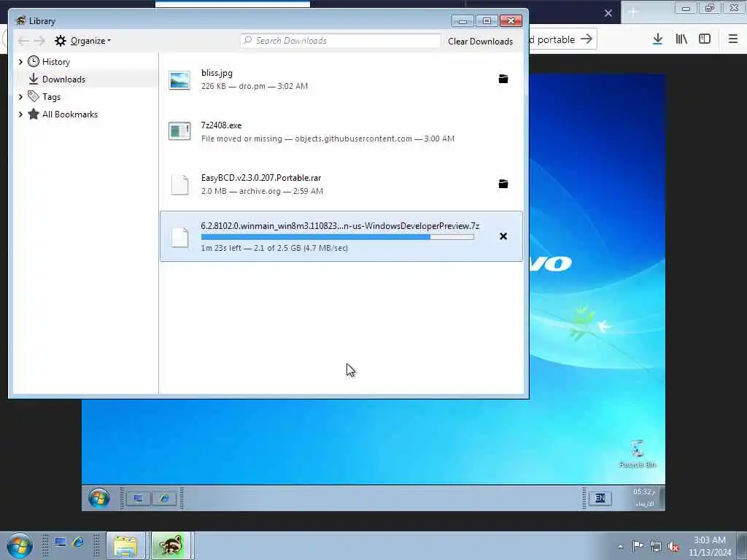This screenshot has height=560, width=747.
Task: Close the current browser tab
Action: click(608, 13)
